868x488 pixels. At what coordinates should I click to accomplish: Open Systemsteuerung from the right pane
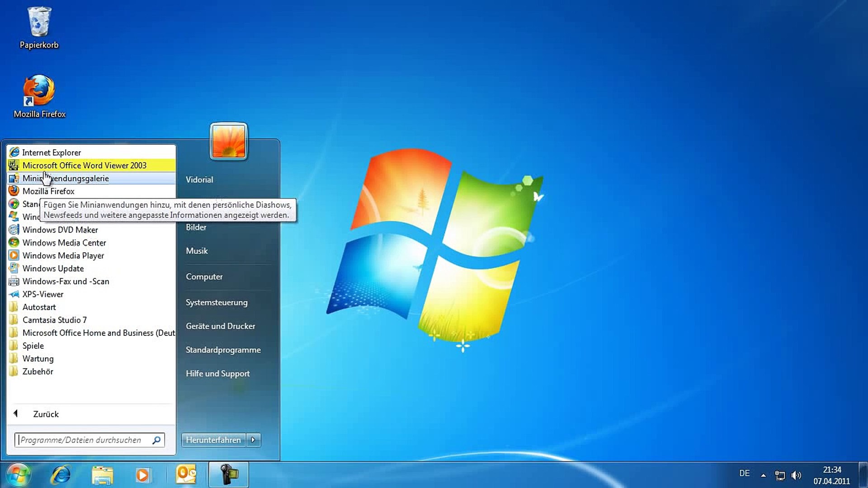(x=217, y=302)
